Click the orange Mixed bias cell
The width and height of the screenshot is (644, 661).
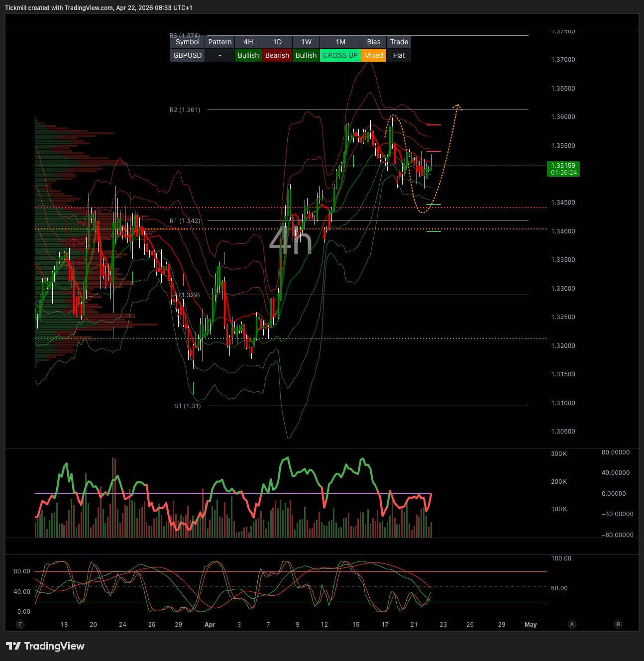click(374, 55)
